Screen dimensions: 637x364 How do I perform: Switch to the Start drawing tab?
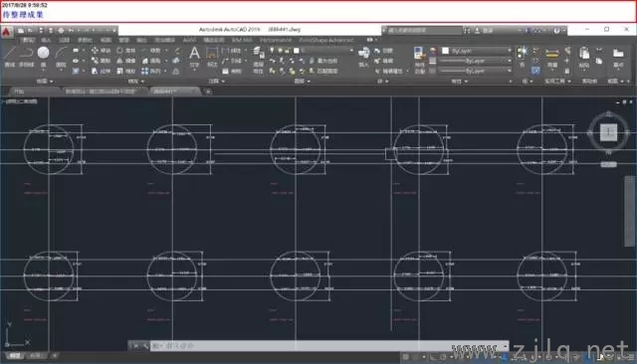pyautogui.click(x=19, y=91)
